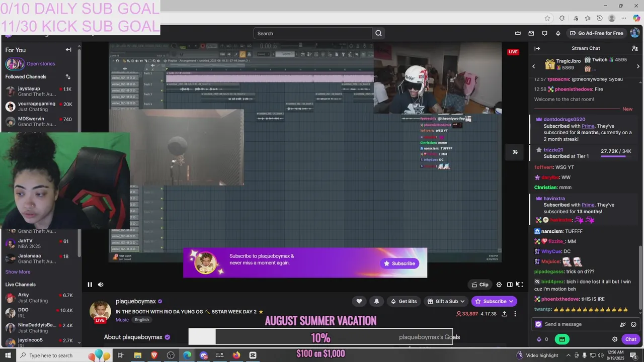Image resolution: width=644 pixels, height=362 pixels.
Task: Click Get Bits button
Action: point(404,301)
